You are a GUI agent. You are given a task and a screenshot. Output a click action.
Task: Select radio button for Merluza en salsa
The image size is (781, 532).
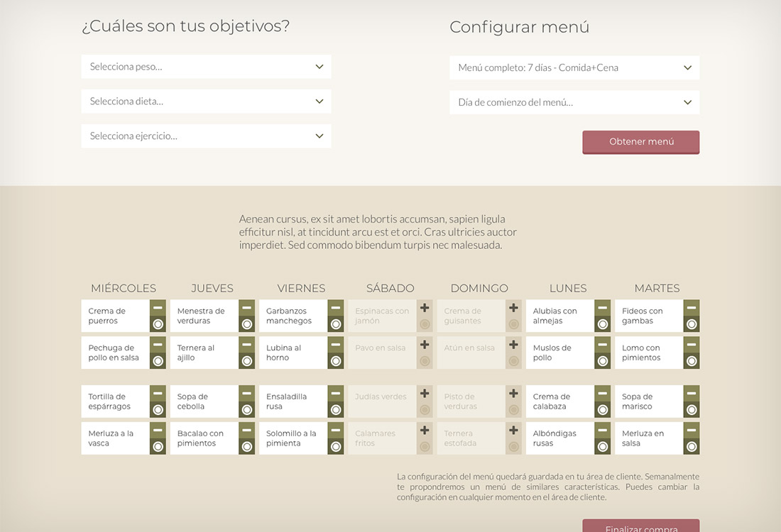[692, 446]
